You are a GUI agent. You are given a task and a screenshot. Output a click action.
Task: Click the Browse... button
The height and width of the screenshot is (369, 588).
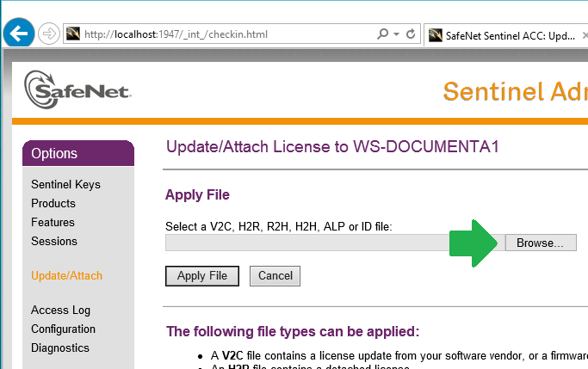pos(540,243)
